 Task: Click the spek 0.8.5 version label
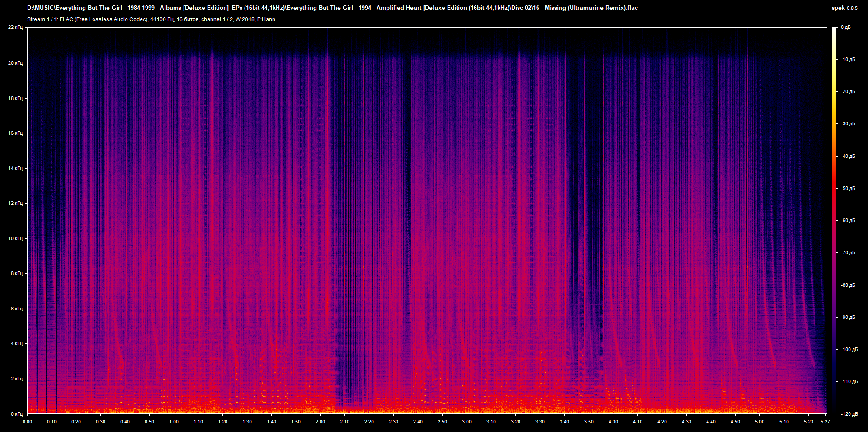pos(844,8)
